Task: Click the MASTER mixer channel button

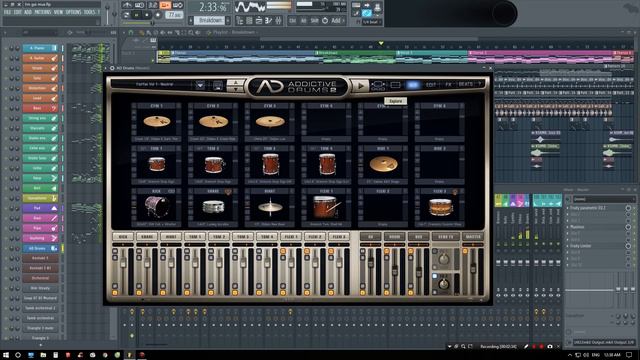Action: pyautogui.click(x=473, y=236)
